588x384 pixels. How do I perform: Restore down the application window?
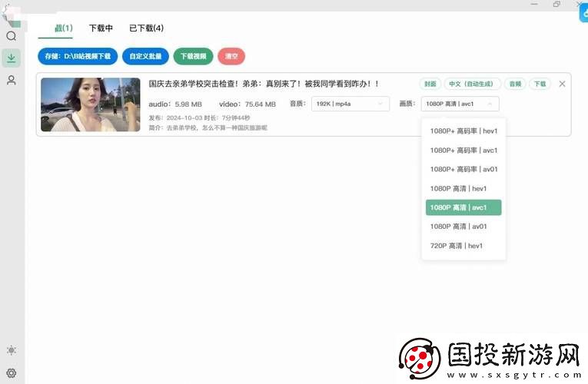pos(556,4)
